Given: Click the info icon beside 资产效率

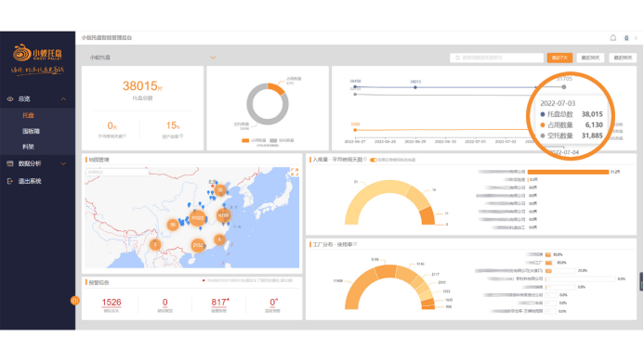Looking at the screenshot, I should point(181,136).
